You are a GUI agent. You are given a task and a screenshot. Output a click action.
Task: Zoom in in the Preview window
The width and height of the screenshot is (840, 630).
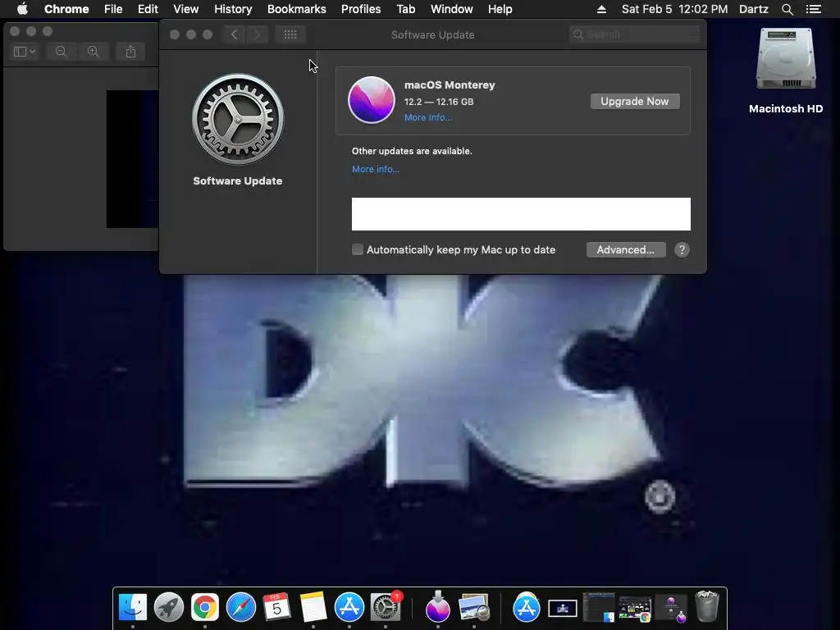[x=94, y=52]
